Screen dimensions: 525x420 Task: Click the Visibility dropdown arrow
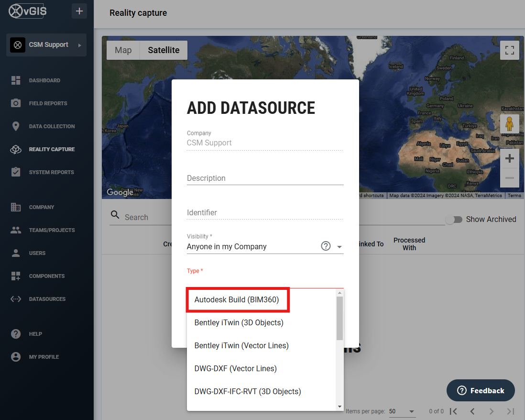point(339,247)
